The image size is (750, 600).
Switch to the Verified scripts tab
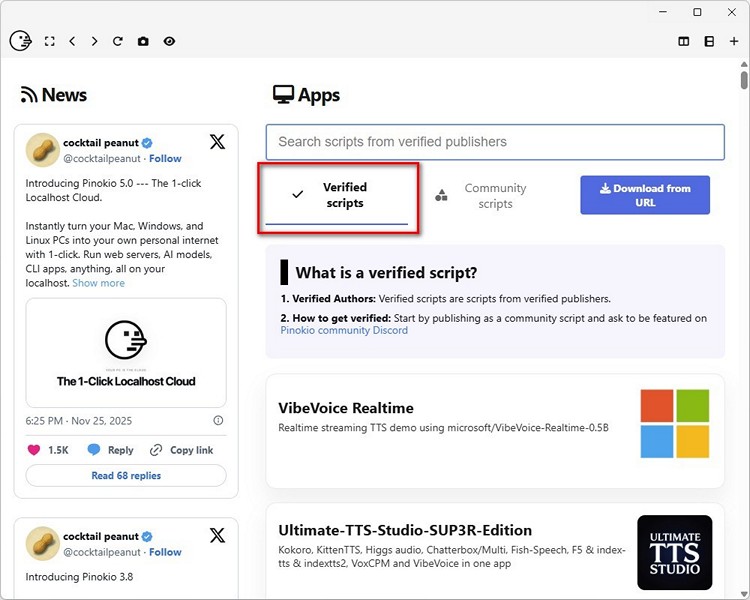337,196
